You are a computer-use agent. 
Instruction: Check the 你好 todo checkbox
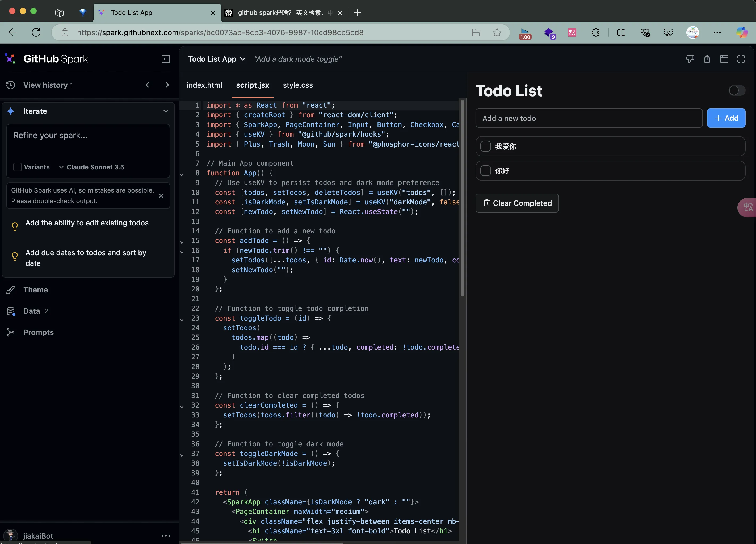[x=485, y=171]
